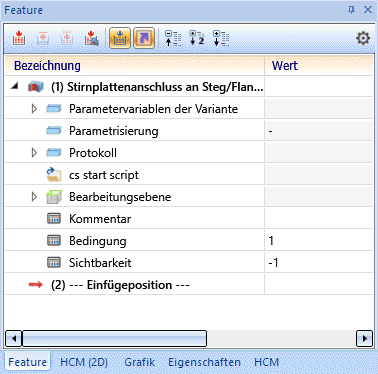The width and height of the screenshot is (378, 374).
Task: Toggle the highlighted blue-arrow feature button
Action: click(120, 38)
